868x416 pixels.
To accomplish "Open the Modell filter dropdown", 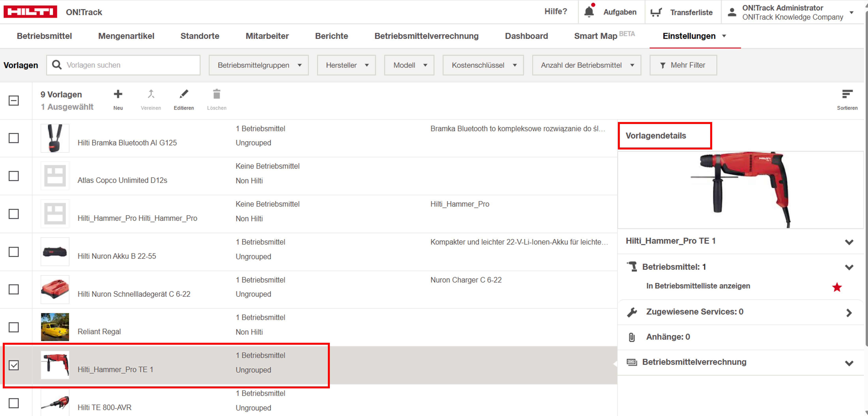I will [x=409, y=65].
